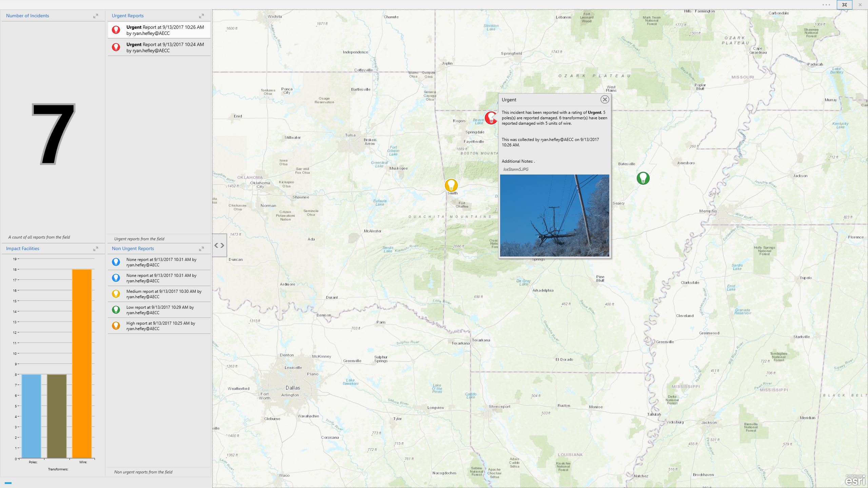Open Medium report at 9/13/2017 10:30 AM
Screen dimensions: 868x488
(x=159, y=294)
